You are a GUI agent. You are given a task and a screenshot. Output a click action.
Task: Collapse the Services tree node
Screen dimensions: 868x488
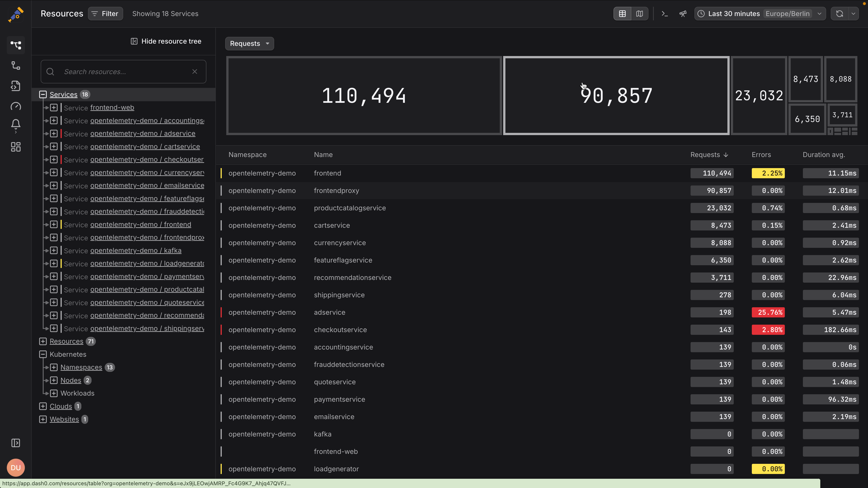tap(43, 95)
